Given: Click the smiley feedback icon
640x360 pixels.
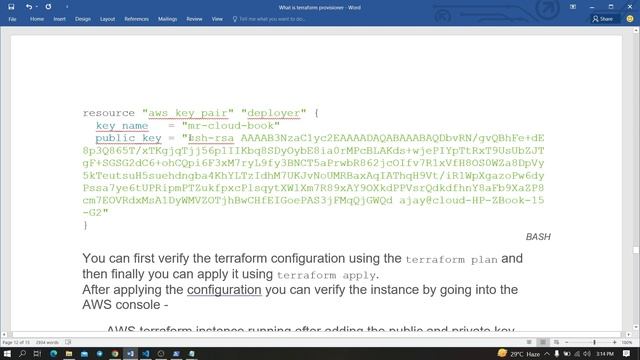Looking at the screenshot, I should pyautogui.click(x=630, y=19).
